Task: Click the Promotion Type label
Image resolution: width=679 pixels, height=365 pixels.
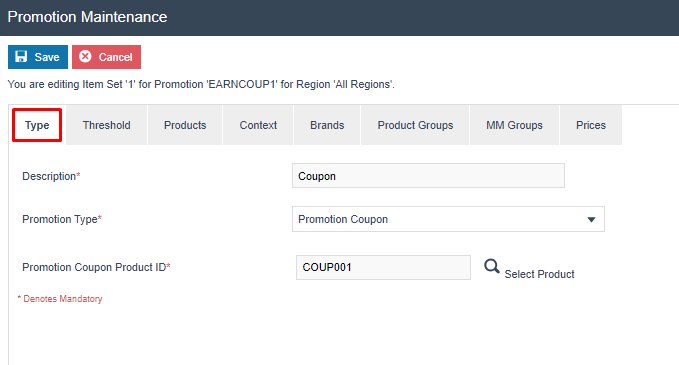Action: [x=61, y=219]
